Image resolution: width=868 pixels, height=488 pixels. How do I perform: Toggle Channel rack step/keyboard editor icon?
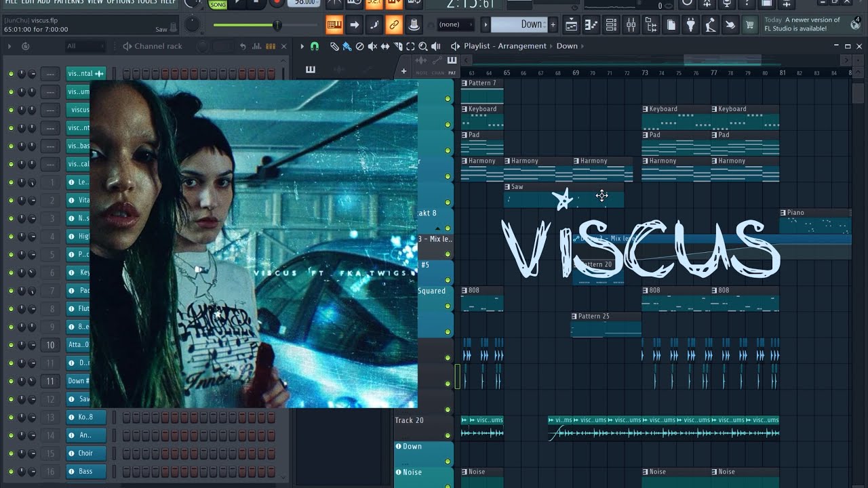click(x=271, y=46)
